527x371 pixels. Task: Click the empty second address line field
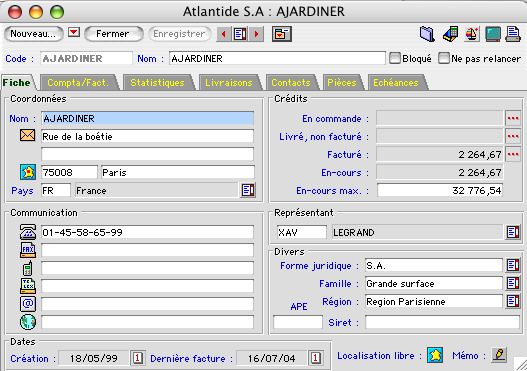coord(148,154)
